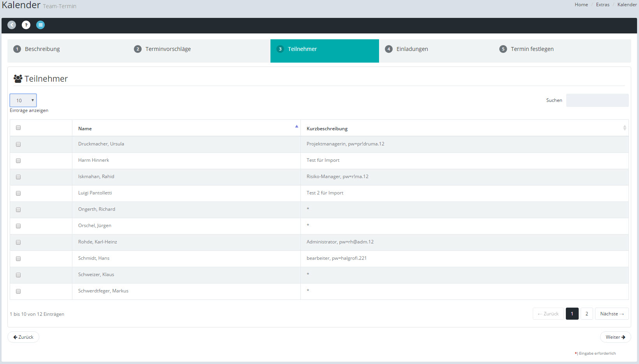Sort by Name column ascending arrow

(297, 126)
